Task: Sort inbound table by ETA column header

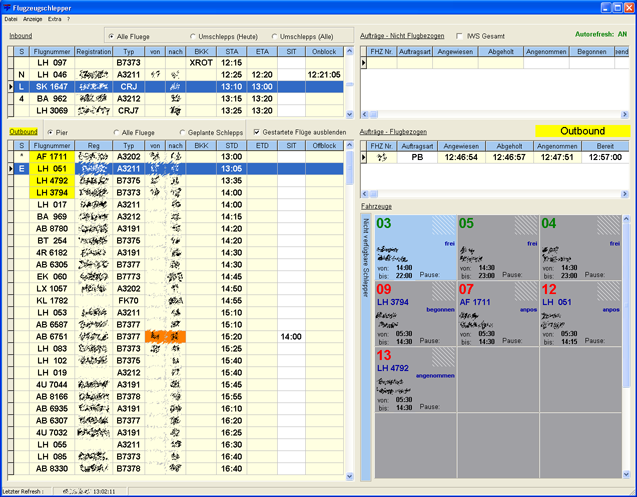Action: (x=262, y=52)
